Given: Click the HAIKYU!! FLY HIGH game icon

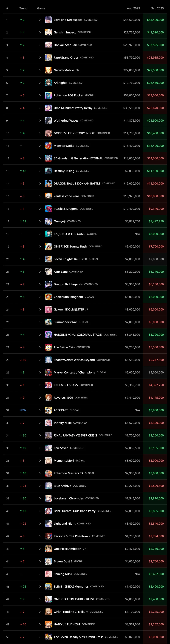Looking at the screenshot, I should pos(48,624).
